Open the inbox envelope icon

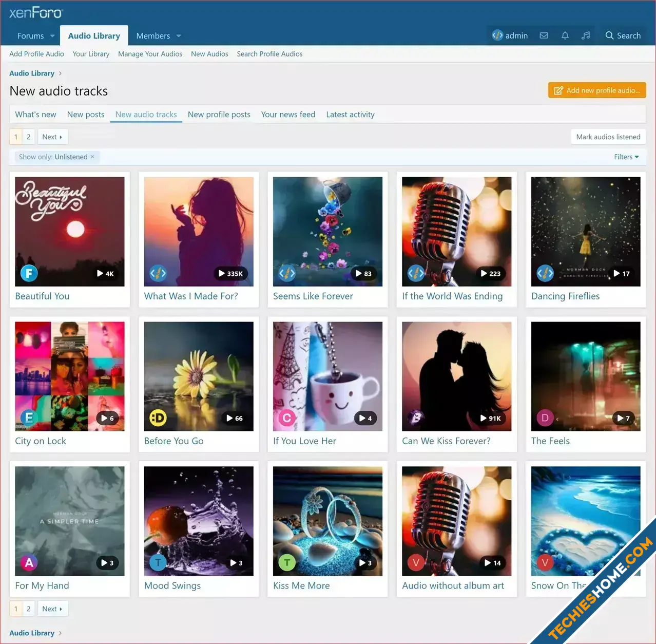(x=544, y=35)
